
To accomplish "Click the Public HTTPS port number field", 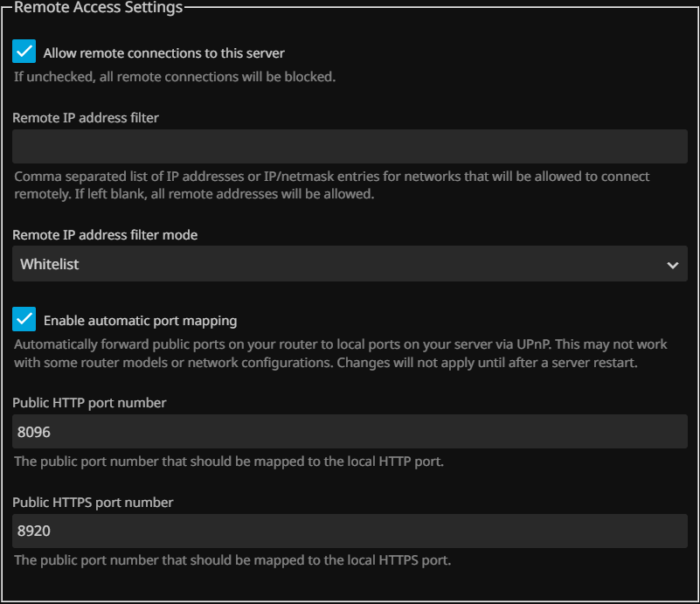I will [350, 531].
